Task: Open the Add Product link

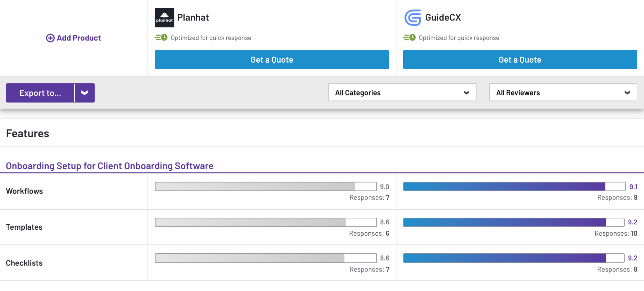Action: [73, 38]
